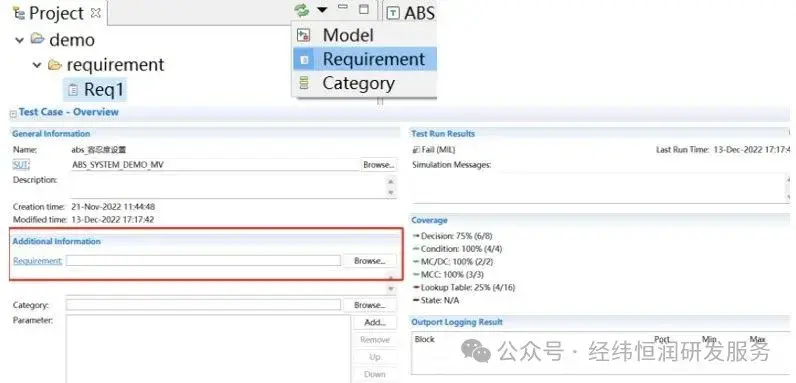
Task: Click Description scrollbar up arrow
Action: click(390, 181)
